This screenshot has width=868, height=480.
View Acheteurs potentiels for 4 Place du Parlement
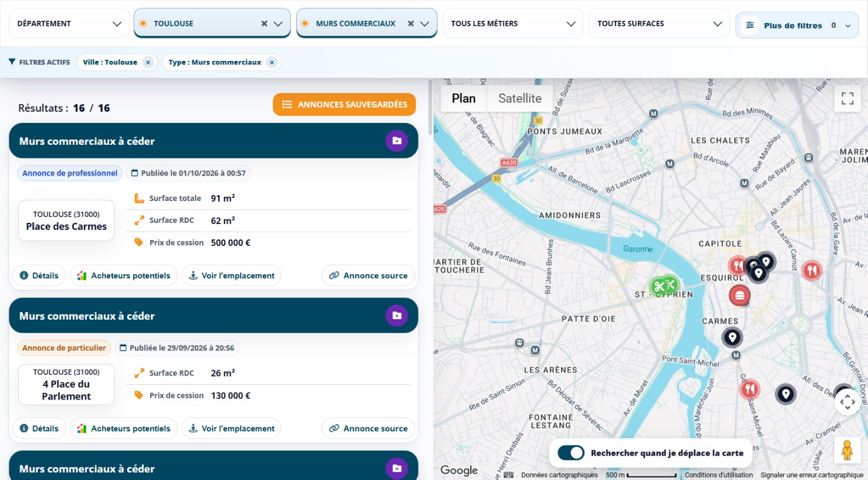click(x=124, y=429)
